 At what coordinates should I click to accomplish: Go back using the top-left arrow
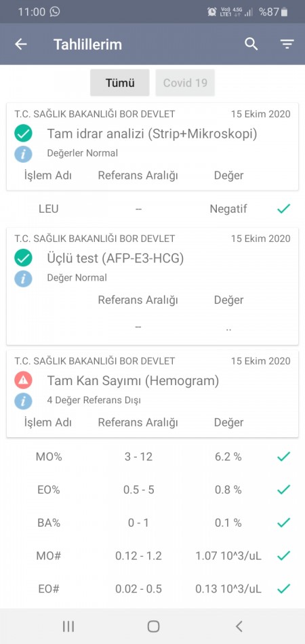tap(20, 44)
